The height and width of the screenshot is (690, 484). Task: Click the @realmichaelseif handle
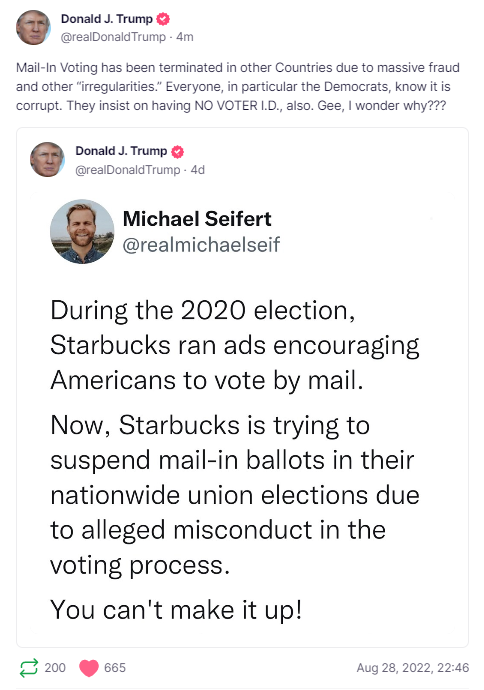(x=201, y=245)
